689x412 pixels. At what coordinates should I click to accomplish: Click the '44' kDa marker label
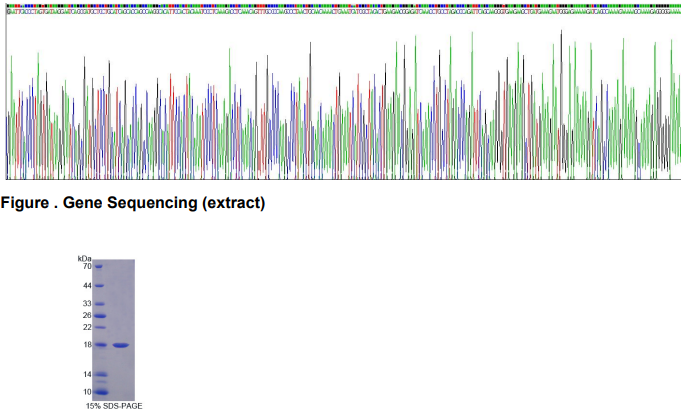click(87, 286)
